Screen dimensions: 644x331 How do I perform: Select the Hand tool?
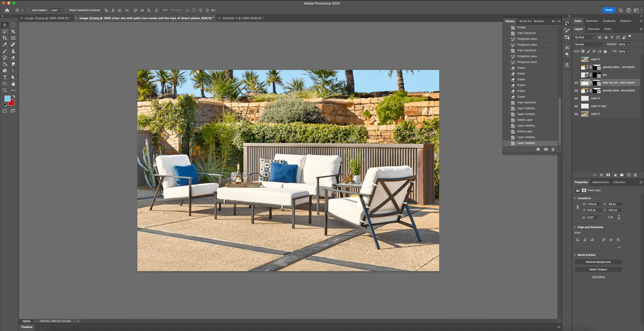tap(13, 84)
